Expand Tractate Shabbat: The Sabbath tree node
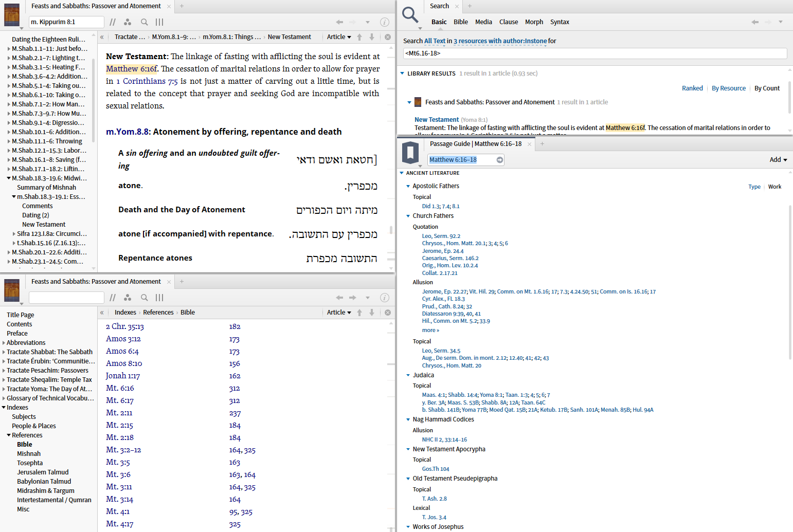Image resolution: width=793 pixels, height=532 pixels. [4, 352]
